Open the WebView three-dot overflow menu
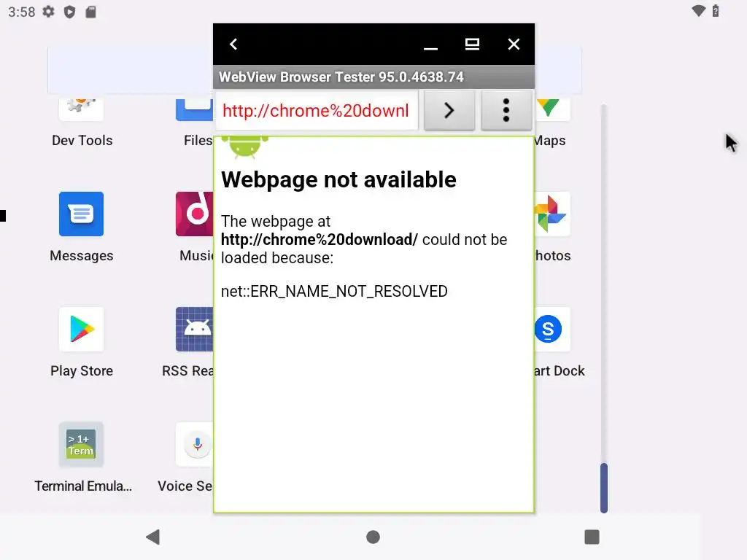The height and width of the screenshot is (560, 747). [506, 111]
